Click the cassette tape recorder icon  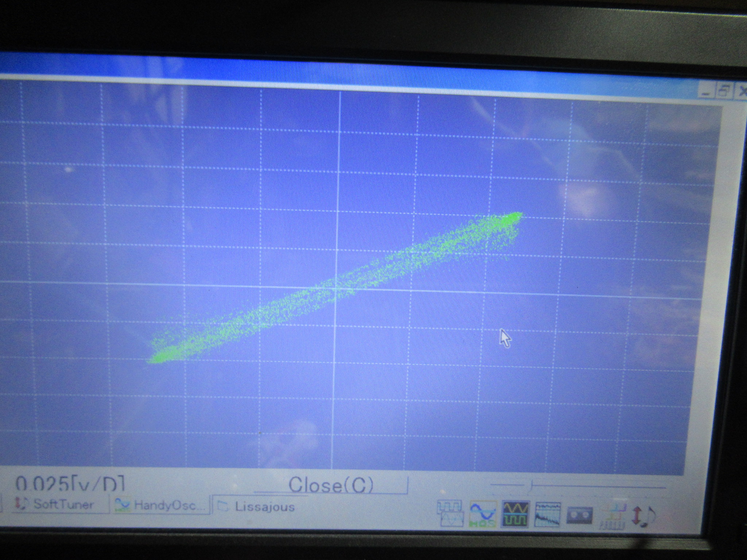coord(579,516)
